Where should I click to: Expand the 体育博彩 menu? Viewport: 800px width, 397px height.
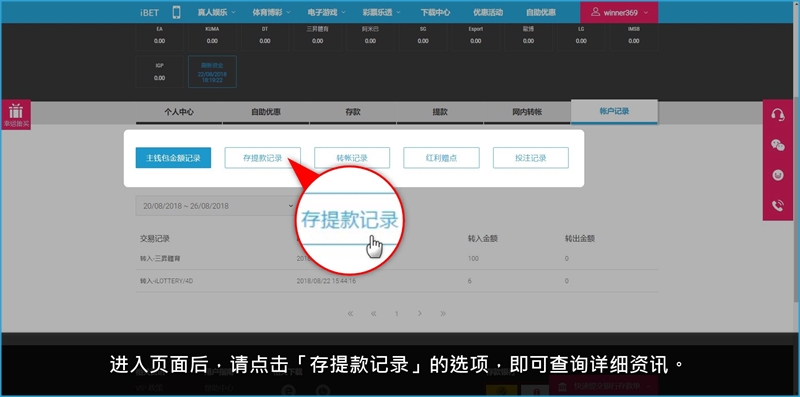click(x=271, y=12)
